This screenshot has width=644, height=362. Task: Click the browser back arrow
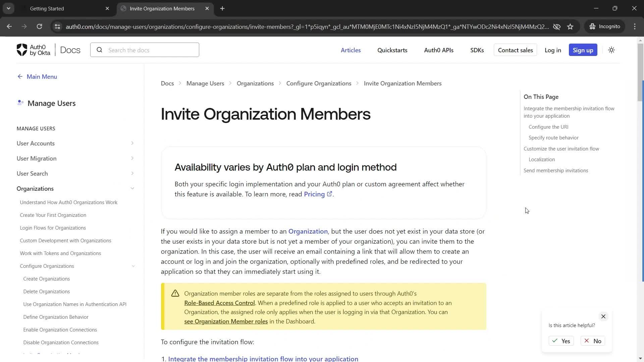[9, 26]
